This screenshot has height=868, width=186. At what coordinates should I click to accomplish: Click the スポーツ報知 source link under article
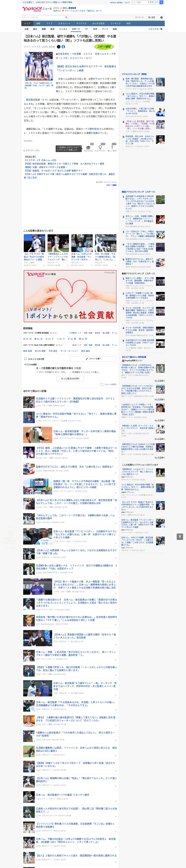click(x=111, y=185)
